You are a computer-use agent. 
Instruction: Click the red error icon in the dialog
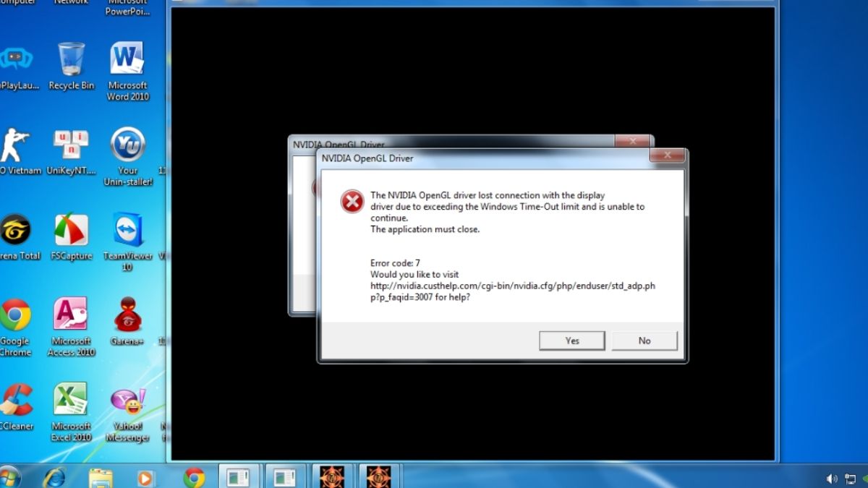click(x=352, y=202)
